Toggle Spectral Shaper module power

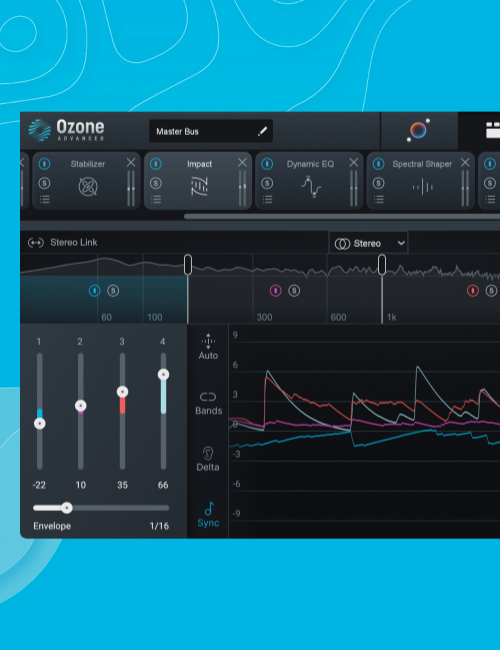[x=379, y=164]
